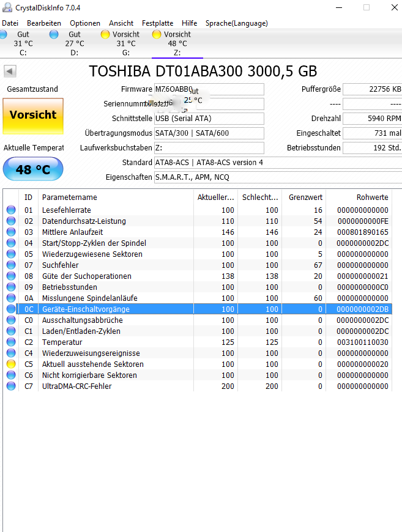Click the TOSHIBA DT01ABA300 disk title
Screen dimensions: 402x532
pos(203,72)
